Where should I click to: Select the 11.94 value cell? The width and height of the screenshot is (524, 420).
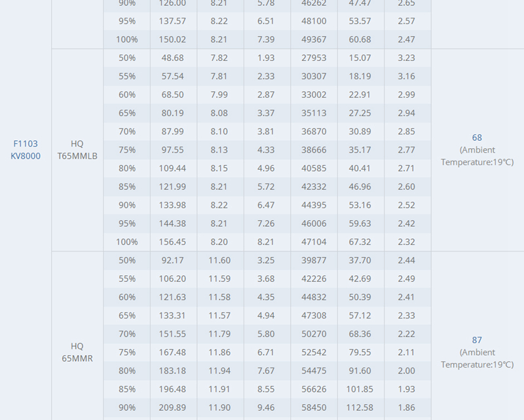click(219, 371)
